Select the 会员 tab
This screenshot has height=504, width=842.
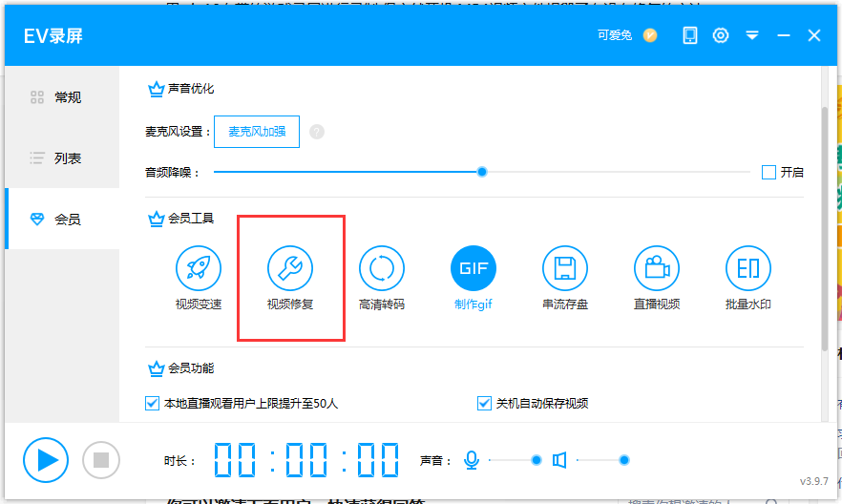pos(62,219)
